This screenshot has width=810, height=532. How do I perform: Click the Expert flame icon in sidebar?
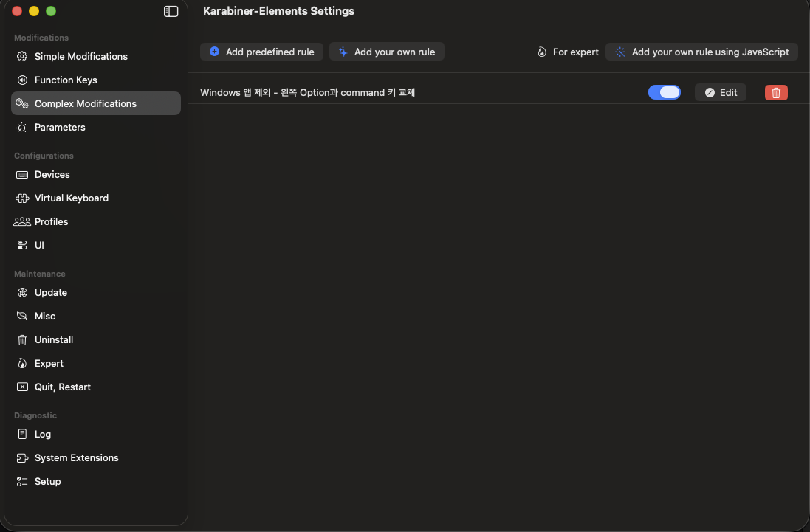coord(21,363)
